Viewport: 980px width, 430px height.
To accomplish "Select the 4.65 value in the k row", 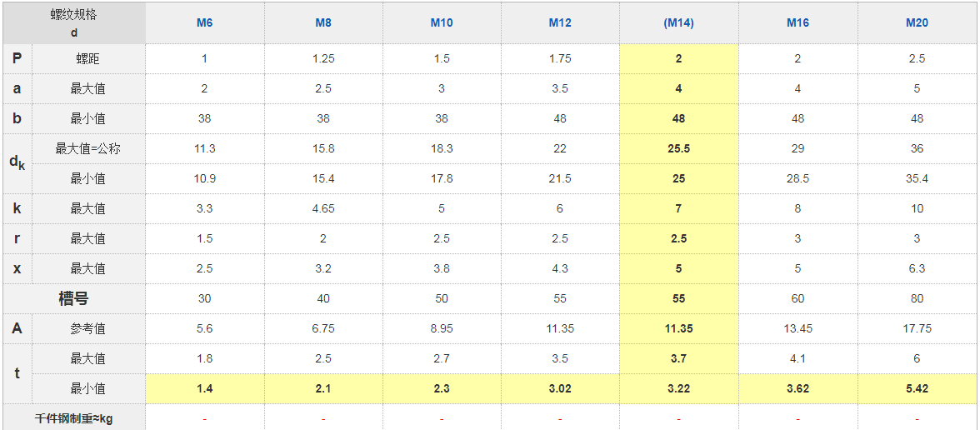I will click(323, 208).
